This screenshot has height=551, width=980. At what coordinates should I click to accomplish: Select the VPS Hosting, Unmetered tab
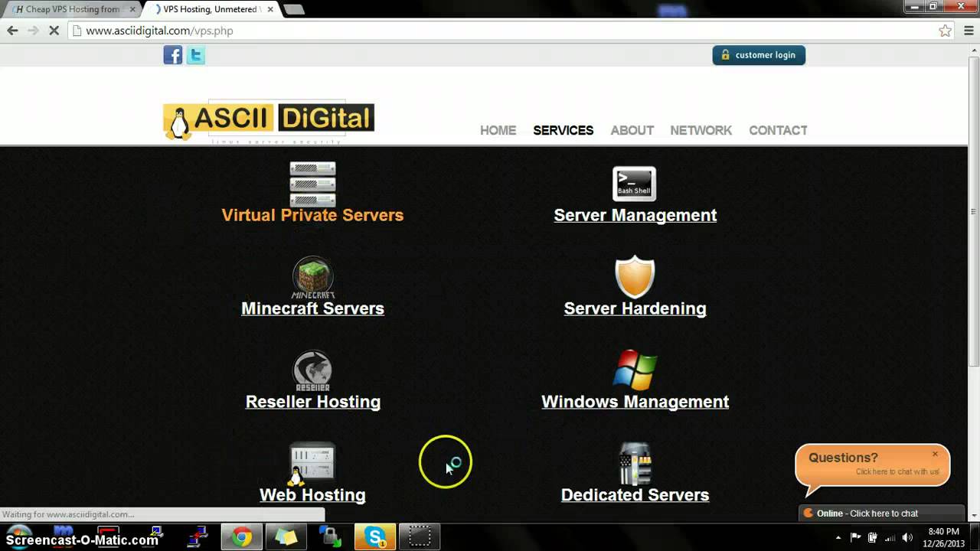coord(211,9)
